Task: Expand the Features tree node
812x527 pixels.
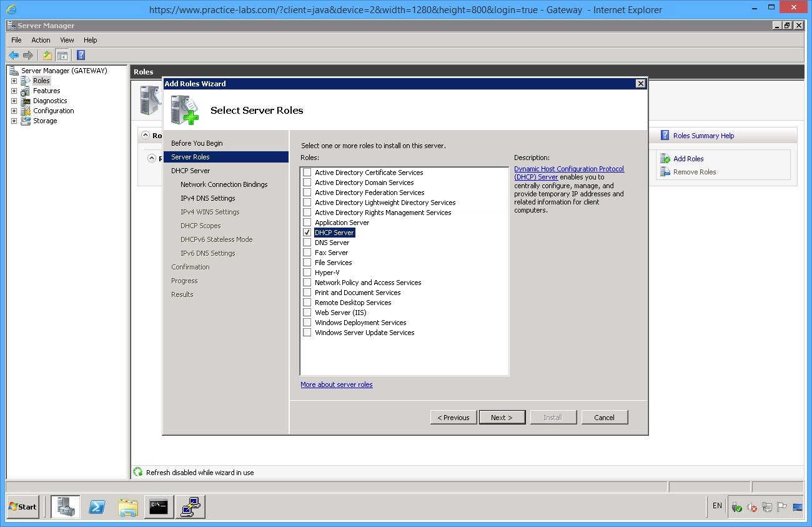Action: 14,91
